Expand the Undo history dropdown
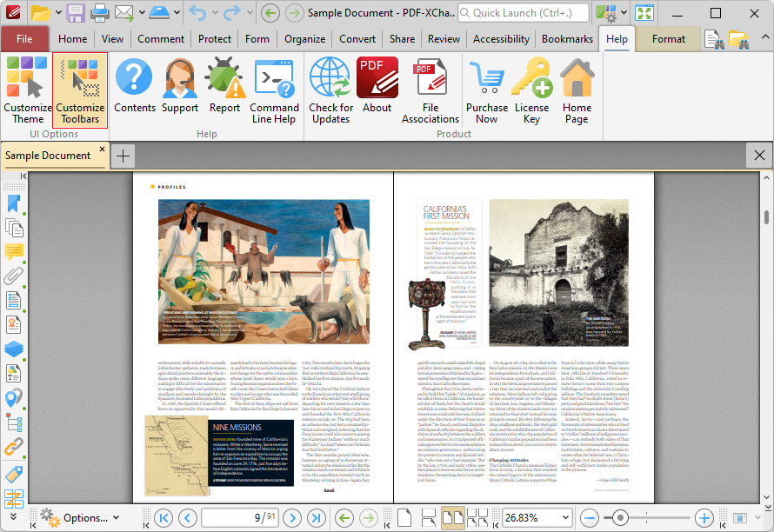This screenshot has height=532, width=774. [215, 13]
